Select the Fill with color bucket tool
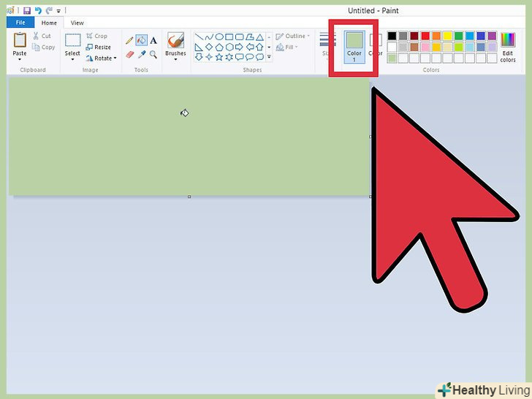Viewport: 532px width, 399px height. click(142, 40)
